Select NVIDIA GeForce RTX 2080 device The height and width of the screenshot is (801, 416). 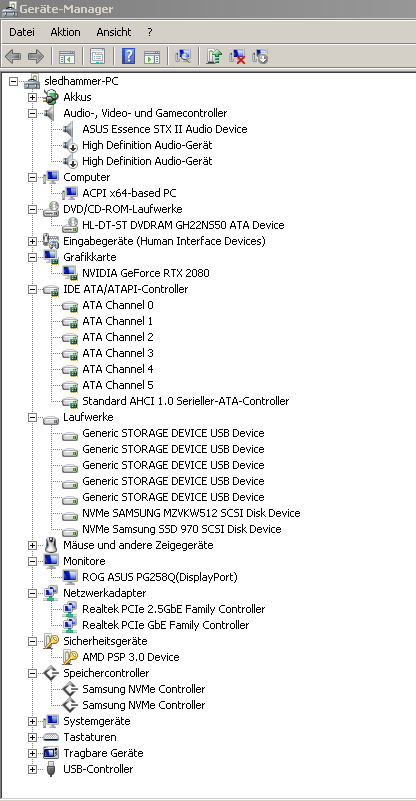point(146,273)
